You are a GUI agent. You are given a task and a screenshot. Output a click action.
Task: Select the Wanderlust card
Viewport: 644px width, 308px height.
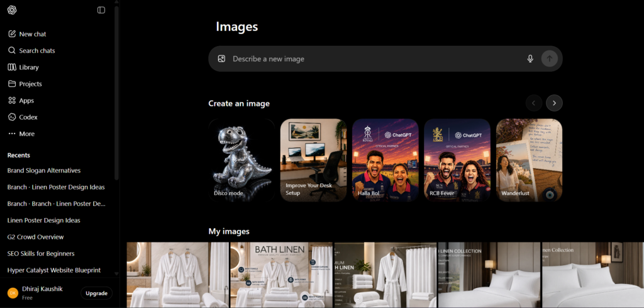(529, 161)
